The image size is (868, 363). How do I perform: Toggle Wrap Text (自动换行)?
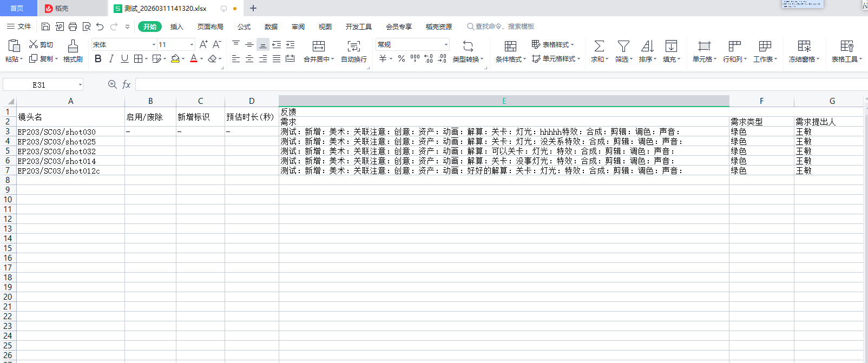[x=353, y=47]
